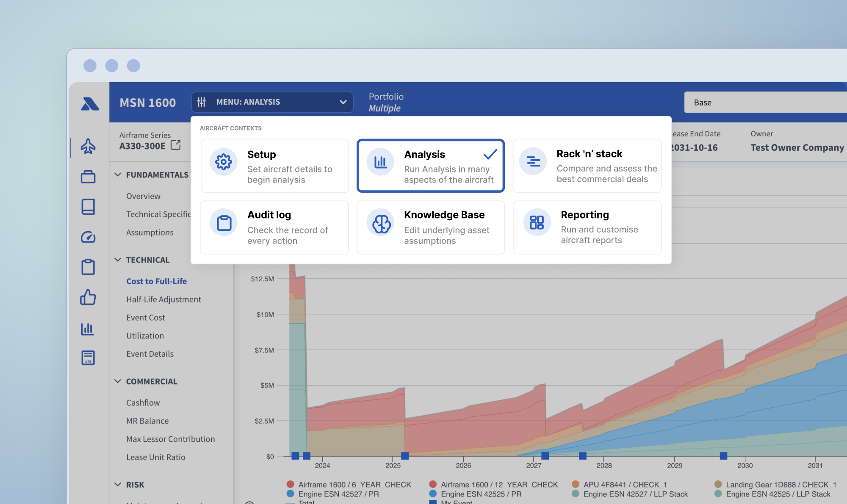The image size is (847, 504).
Task: Open Overview in sidebar
Action: click(x=143, y=196)
